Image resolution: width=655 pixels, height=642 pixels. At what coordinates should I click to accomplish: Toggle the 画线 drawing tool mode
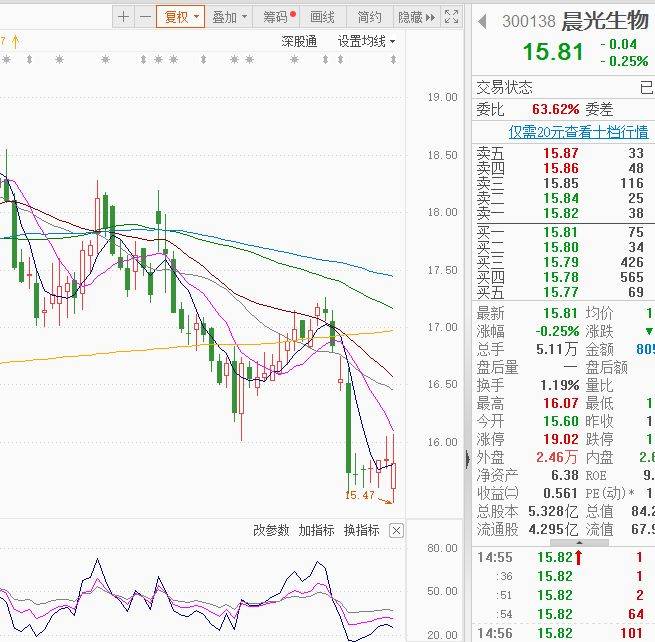[323, 17]
